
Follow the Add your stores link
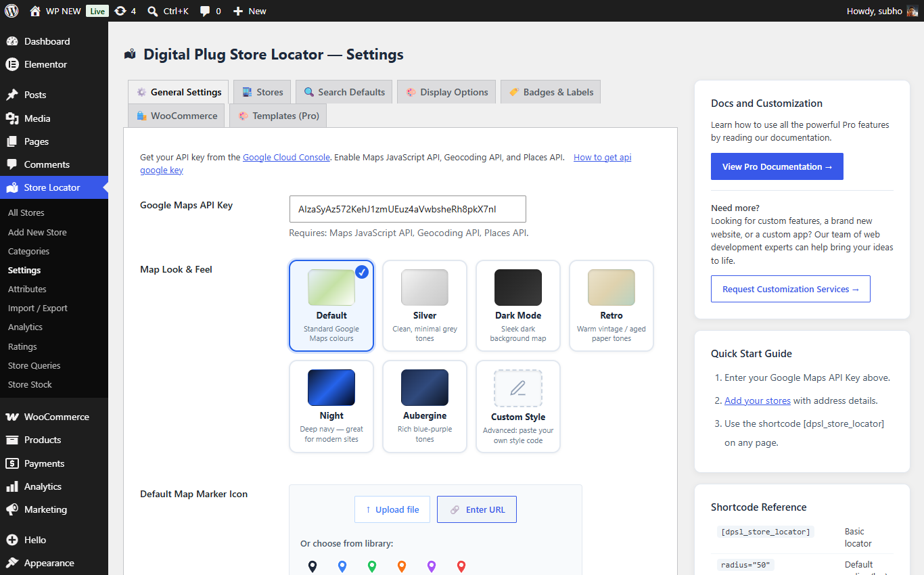tap(758, 400)
